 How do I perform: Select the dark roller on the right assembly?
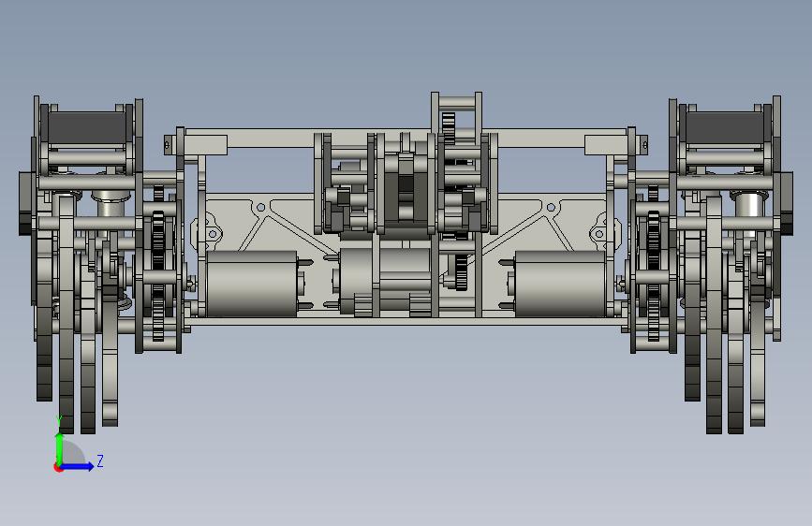(x=725, y=128)
